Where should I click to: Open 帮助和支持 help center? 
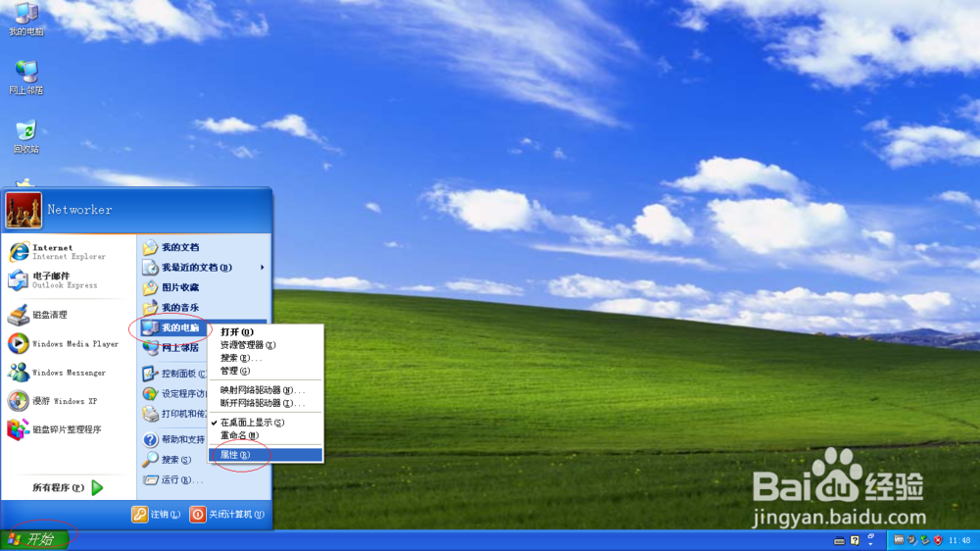coord(173,439)
